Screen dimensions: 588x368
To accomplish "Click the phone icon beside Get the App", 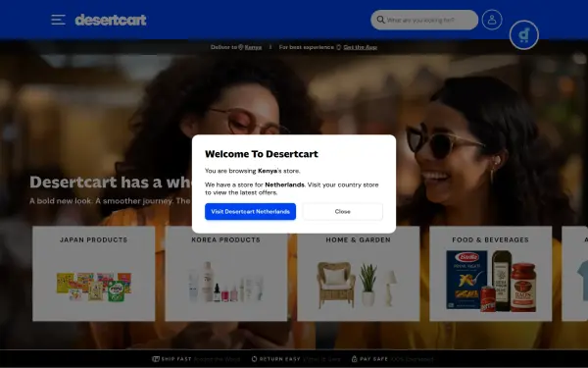I will 339,47.
